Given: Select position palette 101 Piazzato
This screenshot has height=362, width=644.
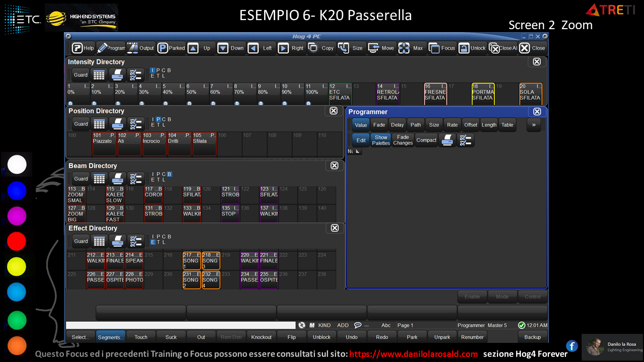Looking at the screenshot, I should pyautogui.click(x=104, y=144).
